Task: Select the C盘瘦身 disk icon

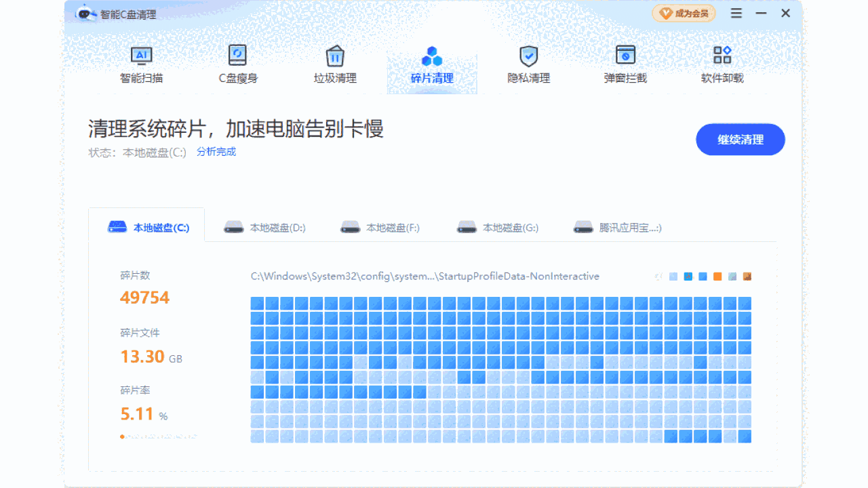Action: [x=238, y=56]
